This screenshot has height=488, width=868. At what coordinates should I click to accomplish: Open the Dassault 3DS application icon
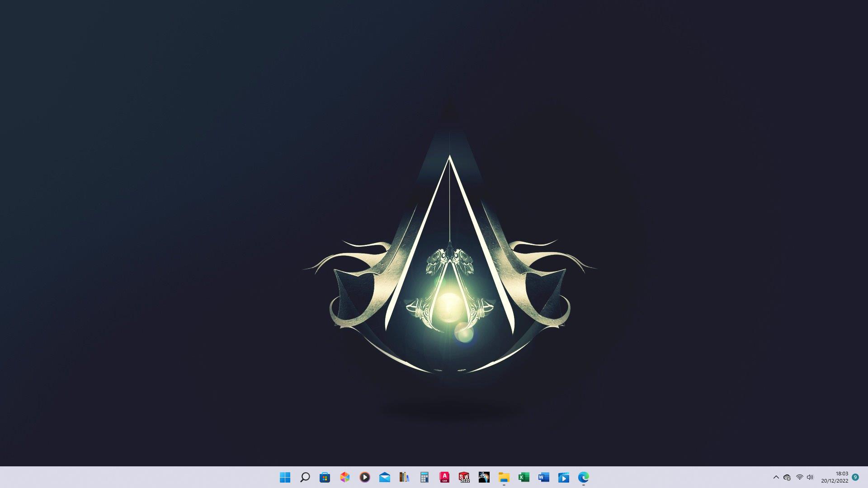484,477
